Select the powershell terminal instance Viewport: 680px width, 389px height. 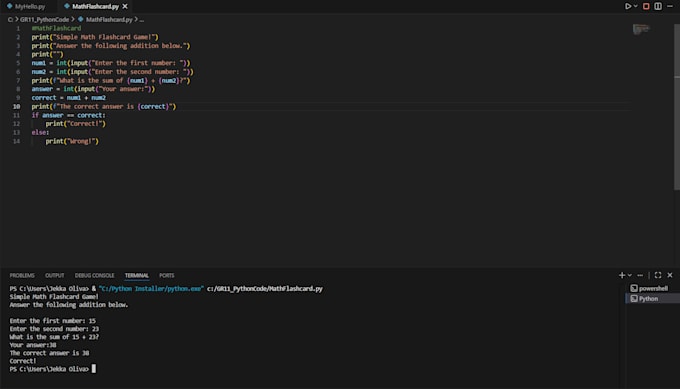[x=653, y=288]
